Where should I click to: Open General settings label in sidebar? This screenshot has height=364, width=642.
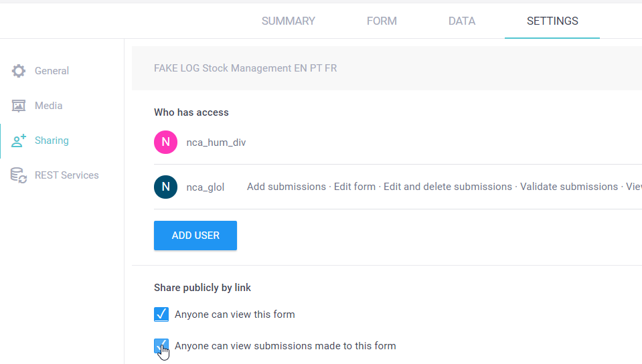[x=52, y=71]
